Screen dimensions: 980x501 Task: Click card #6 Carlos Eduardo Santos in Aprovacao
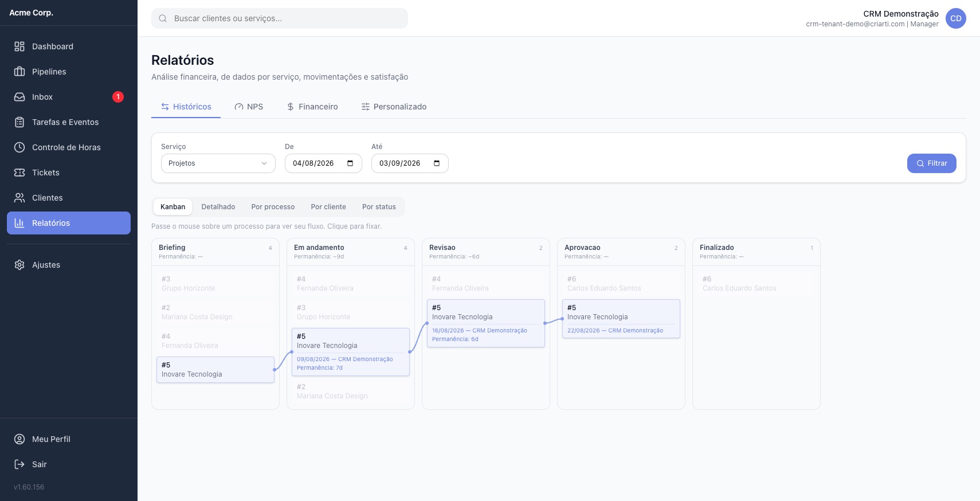[621, 284]
